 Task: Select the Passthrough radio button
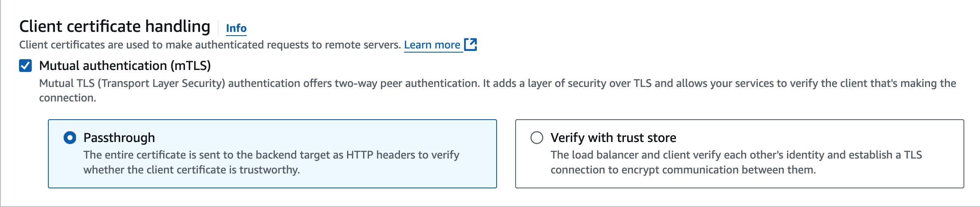click(70, 137)
